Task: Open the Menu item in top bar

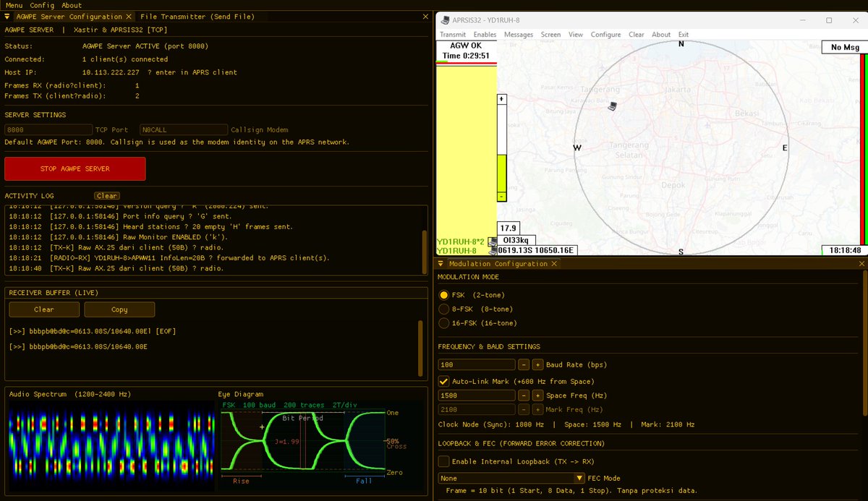Action: (14, 5)
